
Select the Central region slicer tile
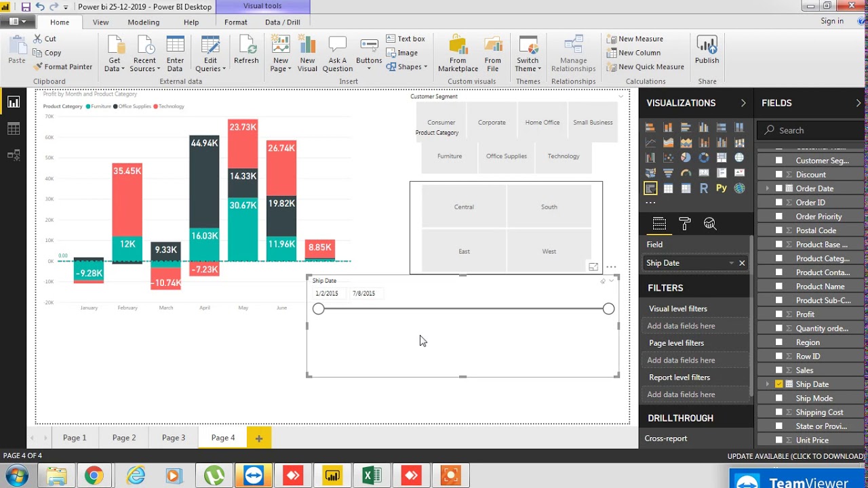point(464,207)
